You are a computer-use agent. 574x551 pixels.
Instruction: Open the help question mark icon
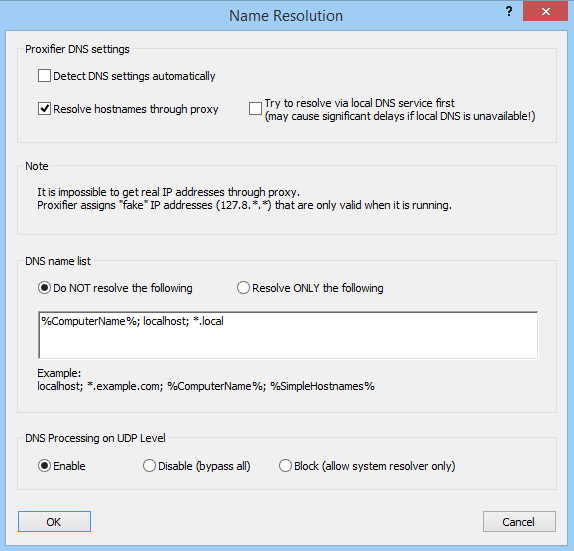(x=509, y=11)
